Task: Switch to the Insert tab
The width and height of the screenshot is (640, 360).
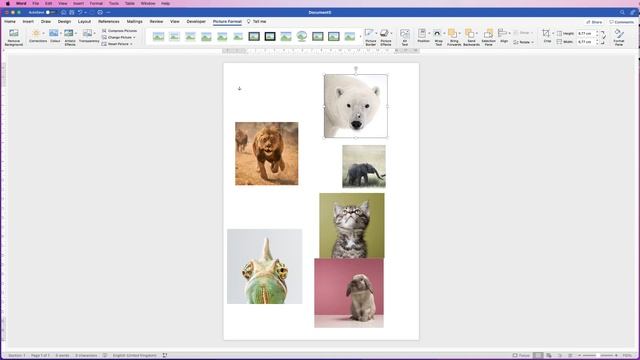Action: tap(28, 21)
